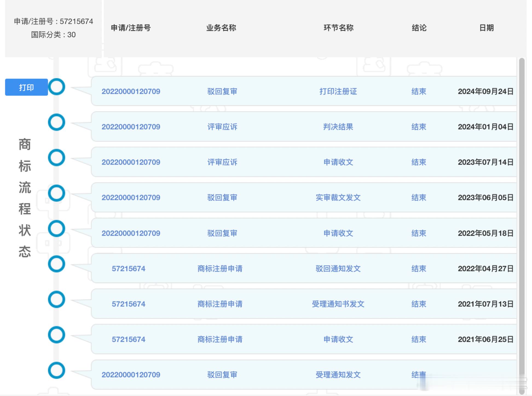Click 评审应诉 in 申请收文 row
The height and width of the screenshot is (396, 532).
222,162
